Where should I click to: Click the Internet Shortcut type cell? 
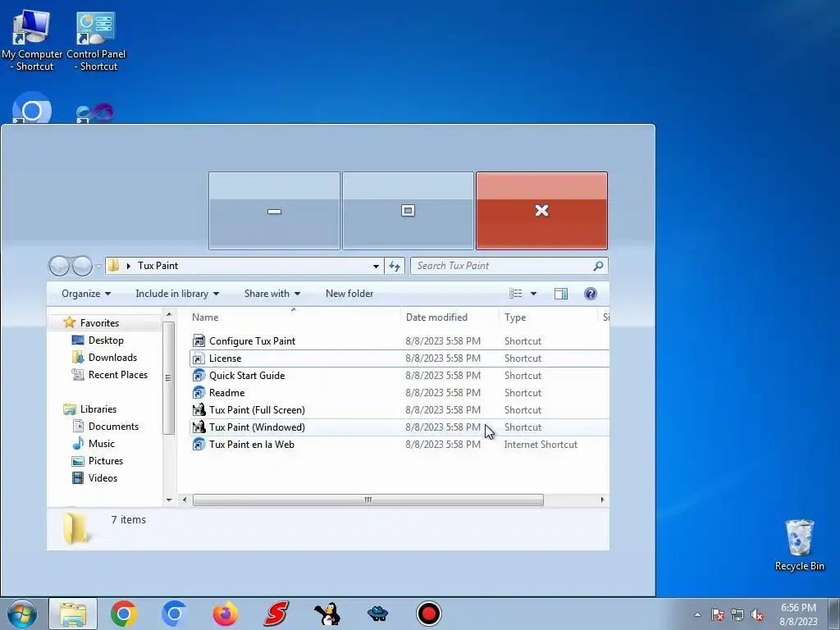point(541,444)
